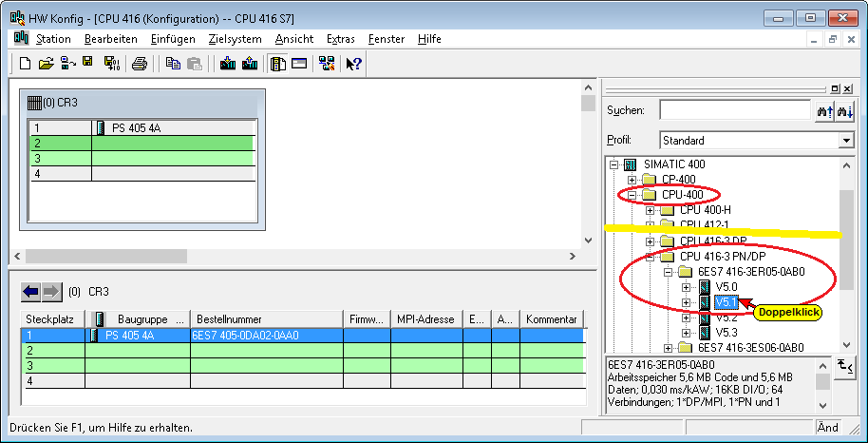The image size is (868, 443).
Task: Toggle the hardware catalog icon
Action: coord(278,64)
